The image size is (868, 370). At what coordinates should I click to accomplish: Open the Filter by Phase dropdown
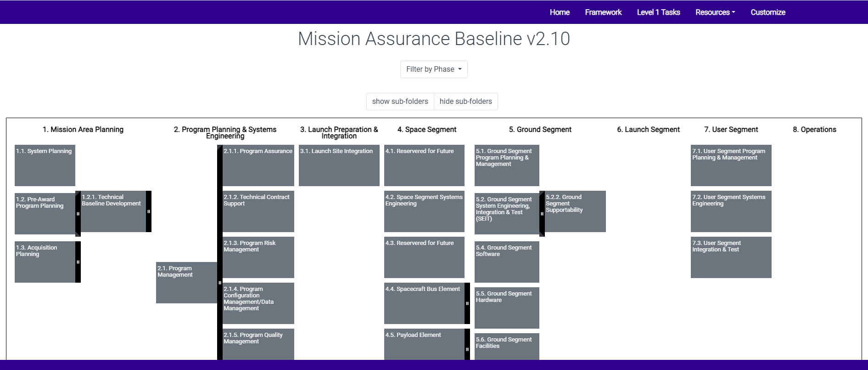pyautogui.click(x=434, y=69)
